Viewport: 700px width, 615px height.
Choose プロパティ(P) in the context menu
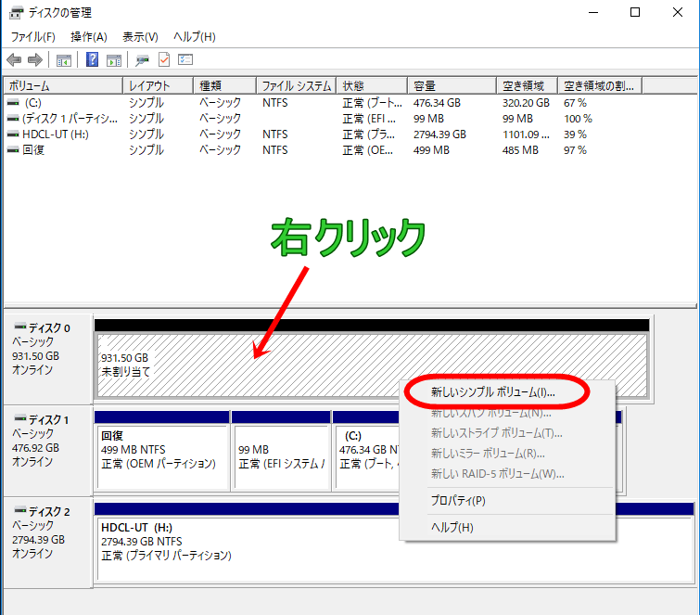coord(507,501)
